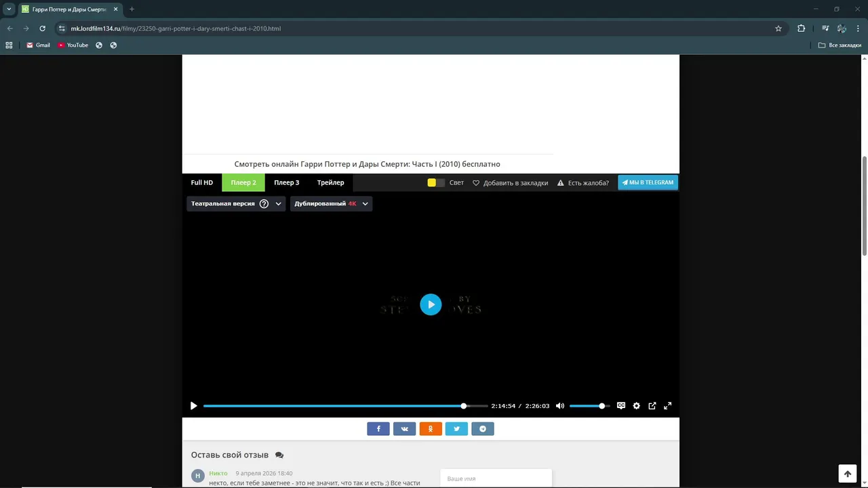Seek on the video progress bar

(345, 406)
